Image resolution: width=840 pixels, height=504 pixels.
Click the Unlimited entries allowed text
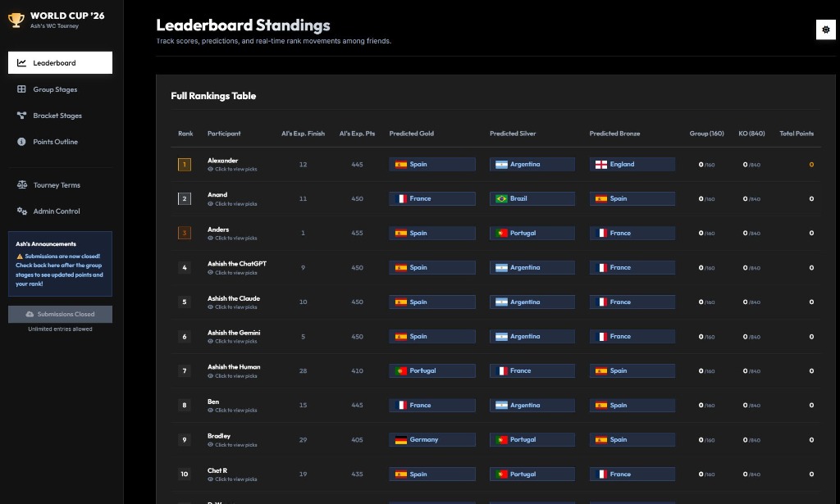coord(60,329)
